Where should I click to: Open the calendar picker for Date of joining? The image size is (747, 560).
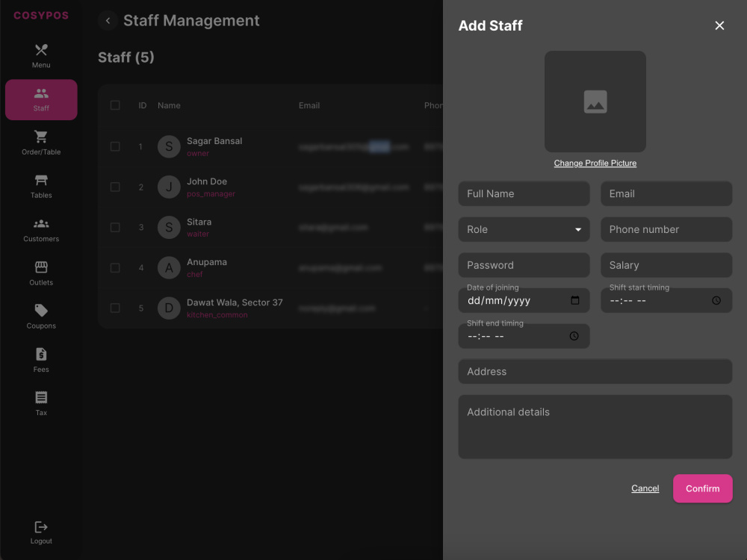point(575,300)
